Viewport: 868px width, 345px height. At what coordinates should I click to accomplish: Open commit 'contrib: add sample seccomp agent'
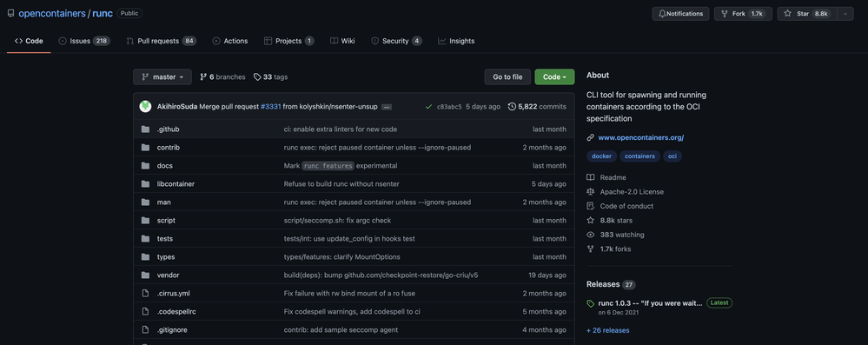[341, 330]
